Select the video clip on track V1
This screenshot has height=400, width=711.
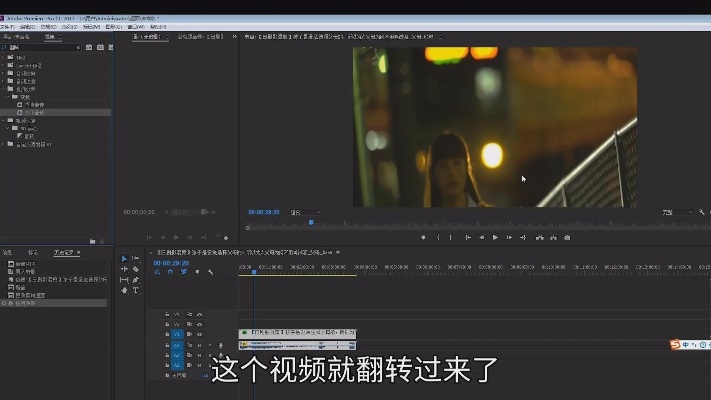[297, 334]
